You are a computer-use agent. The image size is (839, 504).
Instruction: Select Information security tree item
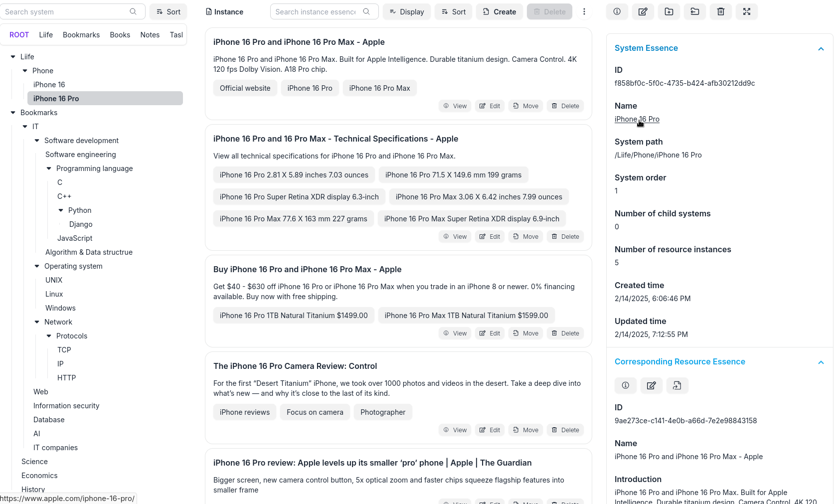tap(66, 406)
